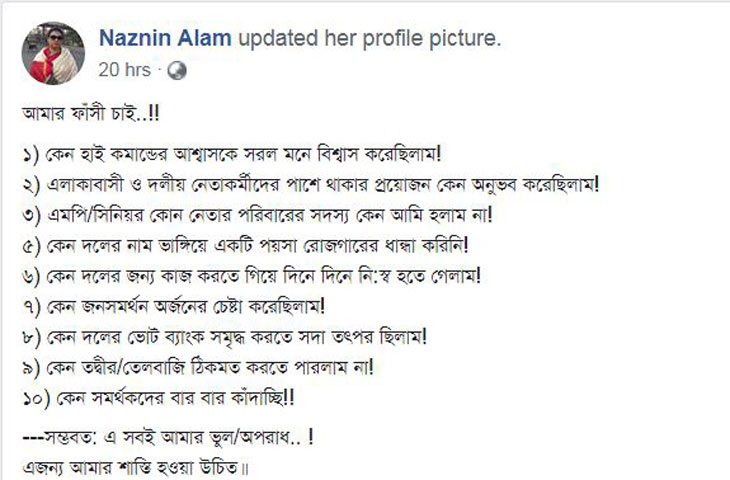The width and height of the screenshot is (730, 480).
Task: Click the final line 'এজন্য আমার শাস্তি হওয়া উচিত'
Action: coord(135,467)
